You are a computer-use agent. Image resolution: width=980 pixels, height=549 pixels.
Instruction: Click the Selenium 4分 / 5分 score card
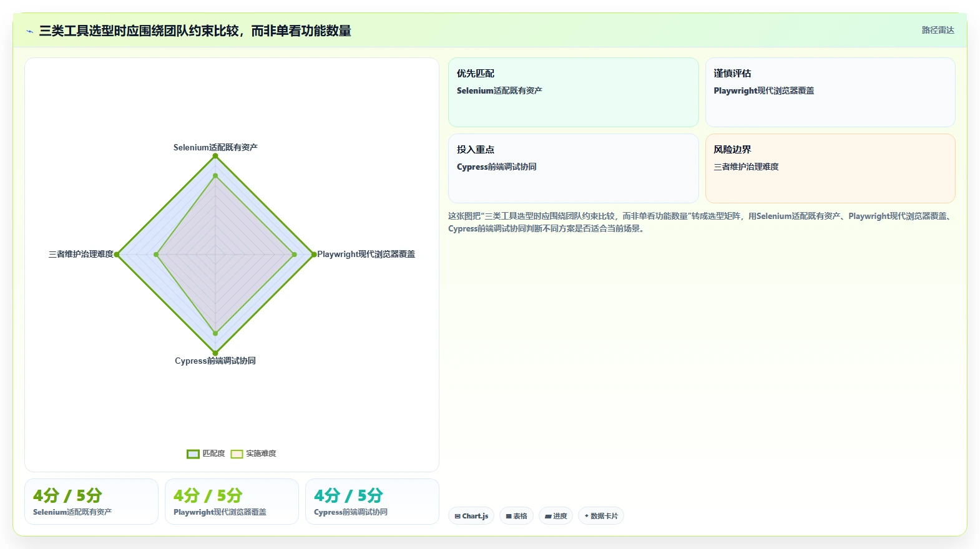coord(91,502)
